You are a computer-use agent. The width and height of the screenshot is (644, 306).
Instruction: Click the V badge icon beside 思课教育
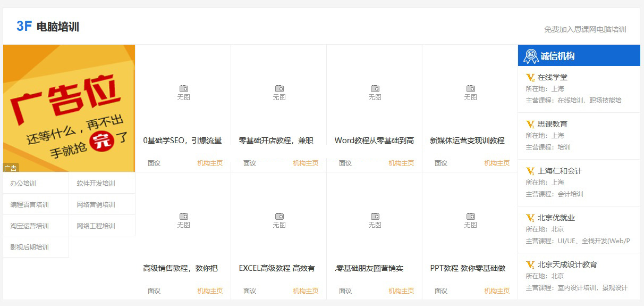point(530,125)
